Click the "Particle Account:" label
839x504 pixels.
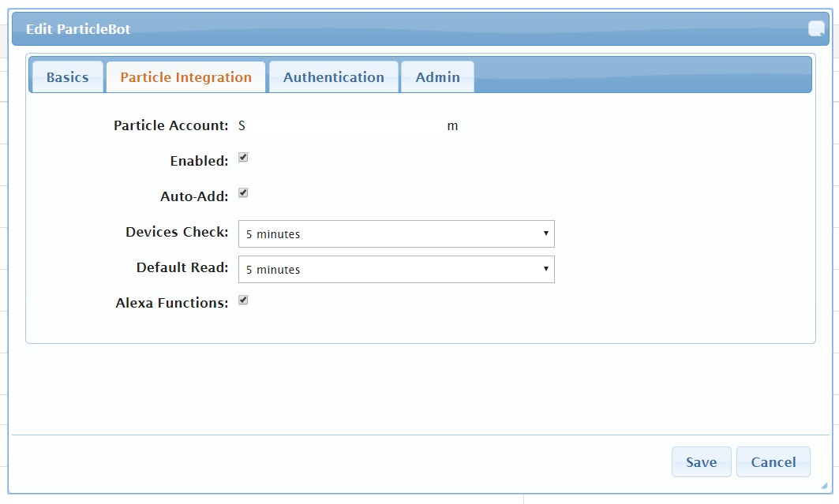170,125
